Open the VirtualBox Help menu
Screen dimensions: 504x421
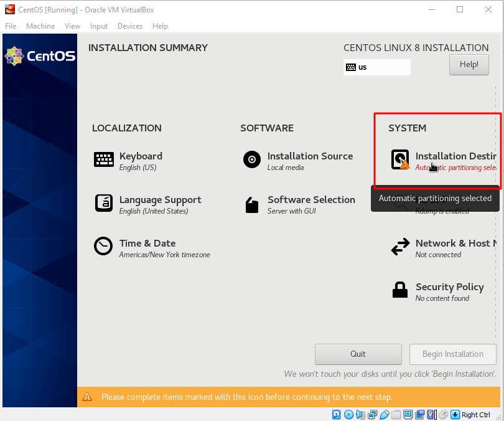tap(160, 26)
